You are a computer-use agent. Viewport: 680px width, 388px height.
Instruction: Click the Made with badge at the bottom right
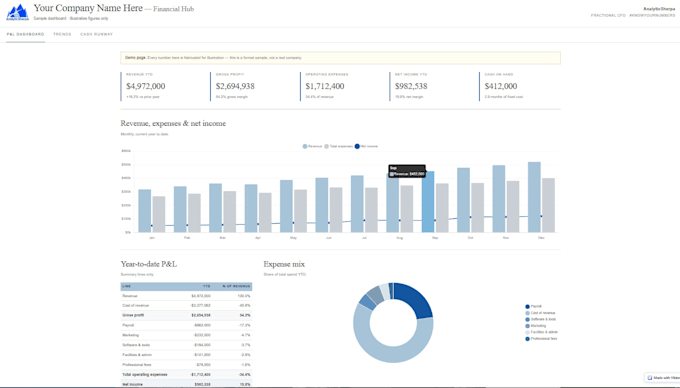click(x=663, y=378)
